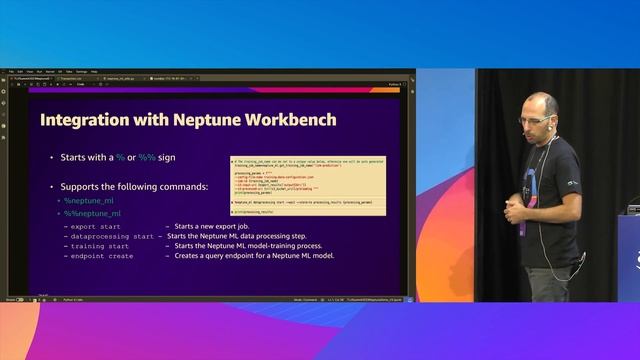The image size is (640, 360).
Task: Switch to the terminal tab
Action: point(170,78)
